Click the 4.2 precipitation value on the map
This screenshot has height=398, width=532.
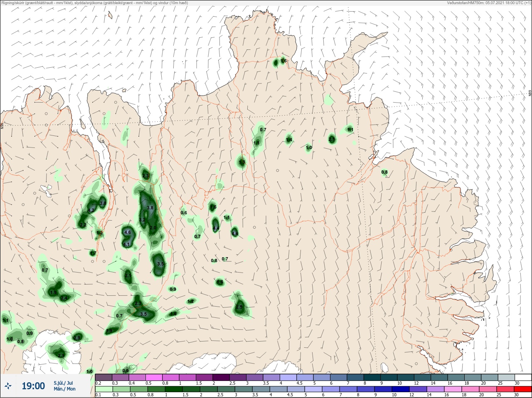(x=91, y=210)
